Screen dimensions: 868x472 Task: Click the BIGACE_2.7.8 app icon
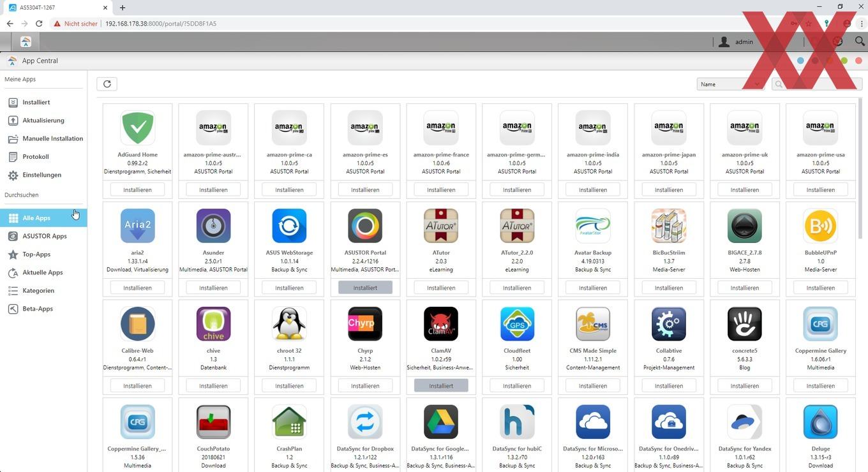pyautogui.click(x=745, y=226)
